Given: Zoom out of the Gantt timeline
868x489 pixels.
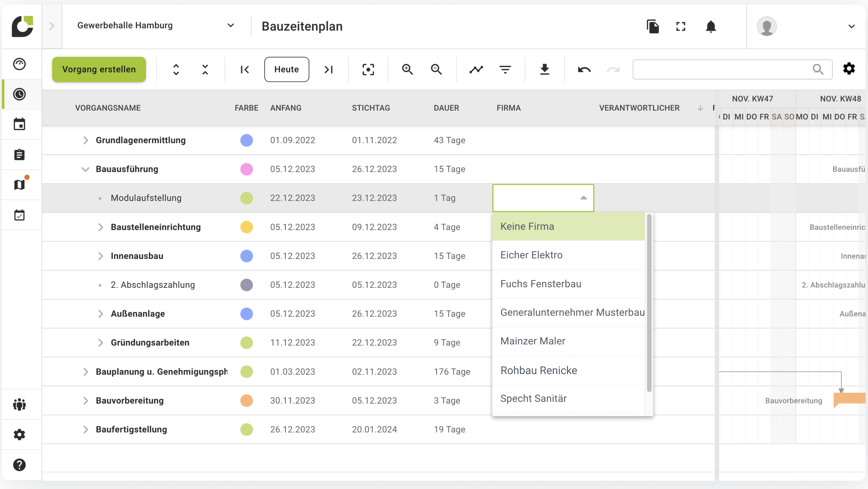Looking at the screenshot, I should point(436,69).
